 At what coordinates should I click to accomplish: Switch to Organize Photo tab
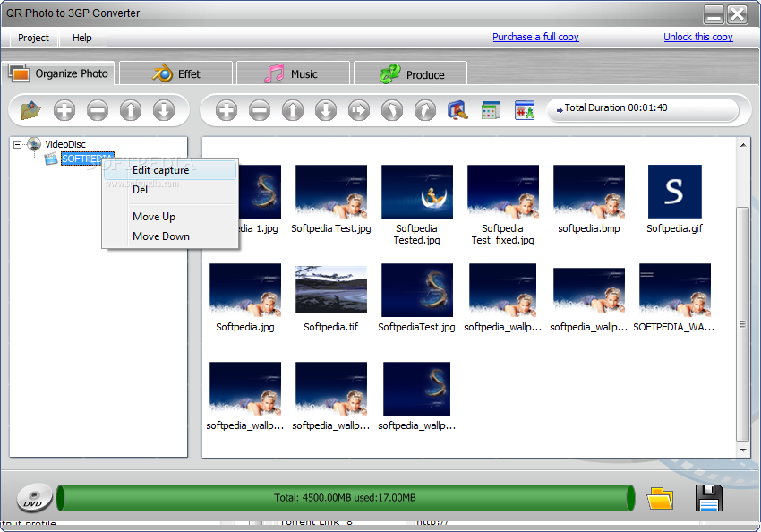coord(59,73)
